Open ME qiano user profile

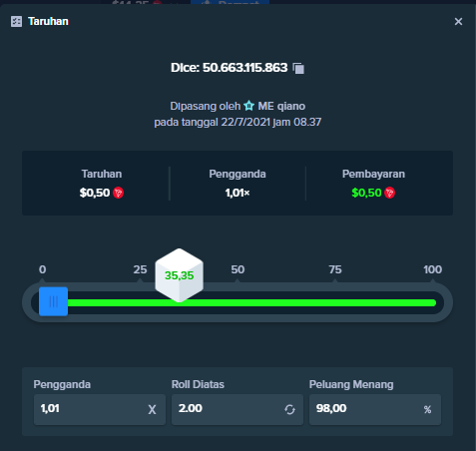point(281,106)
